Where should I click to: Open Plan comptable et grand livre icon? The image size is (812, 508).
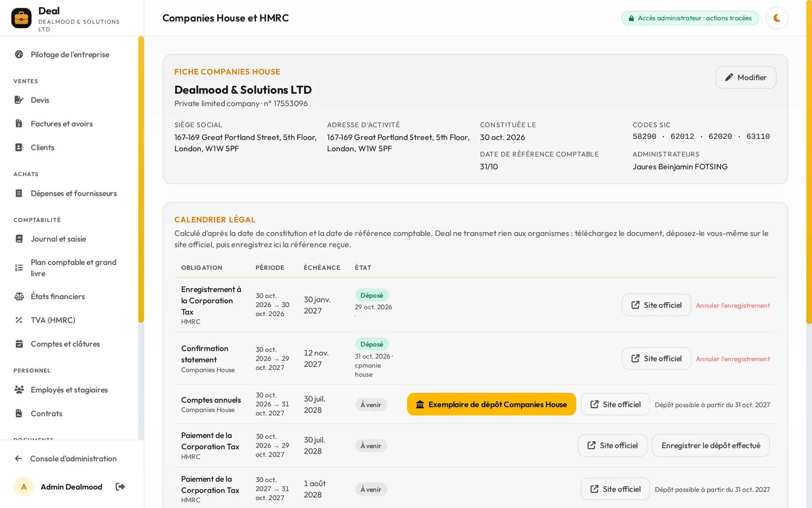pos(19,268)
